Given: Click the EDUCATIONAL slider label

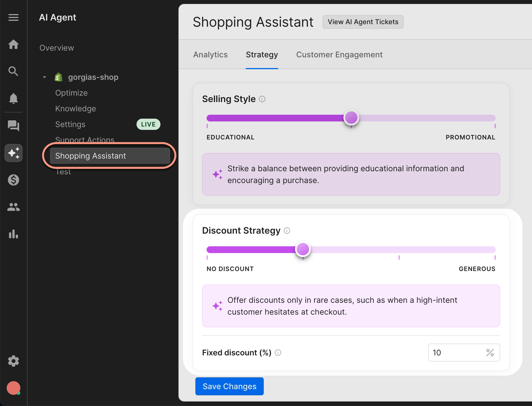Looking at the screenshot, I should (x=230, y=137).
